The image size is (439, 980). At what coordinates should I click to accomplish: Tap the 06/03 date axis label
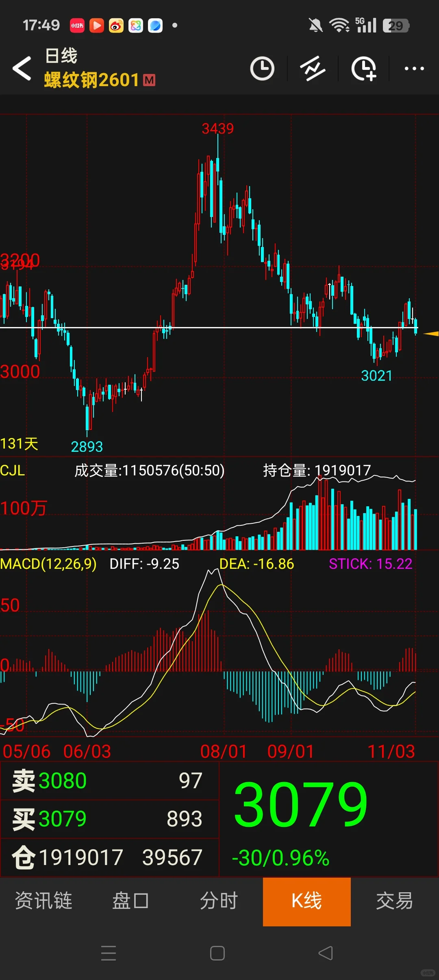point(87,752)
